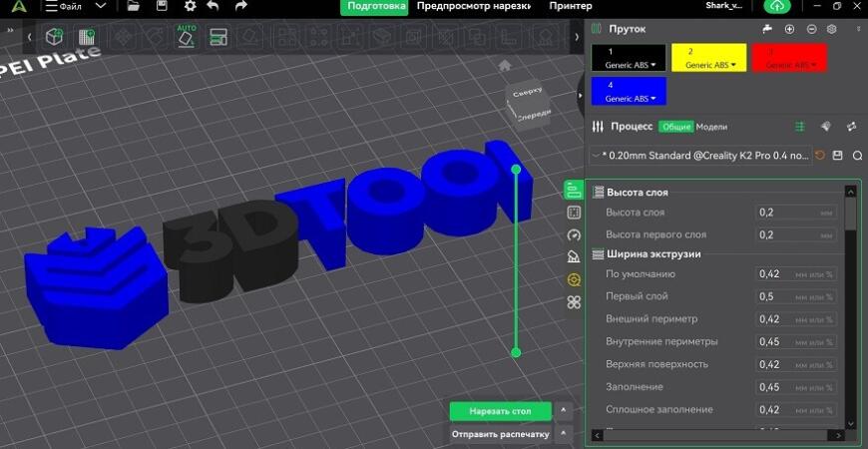Expand dropdown arrow next to Файл

tap(100, 6)
